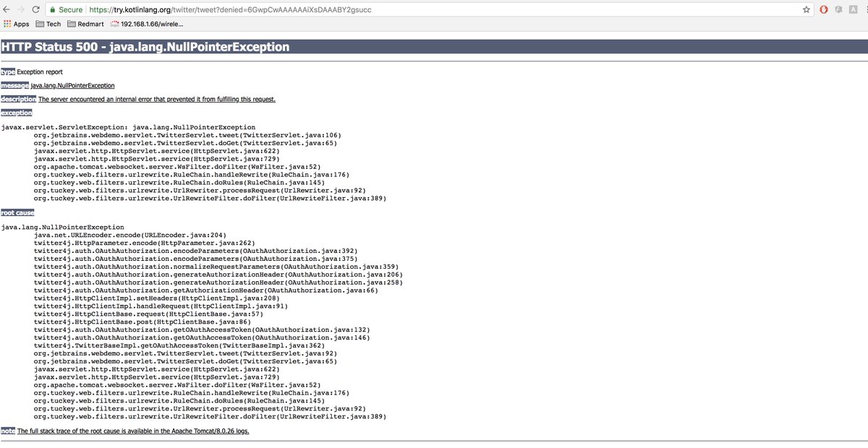Click the gray 'A' extension icon
Screen dimensions: 868x448
pyautogui.click(x=854, y=10)
